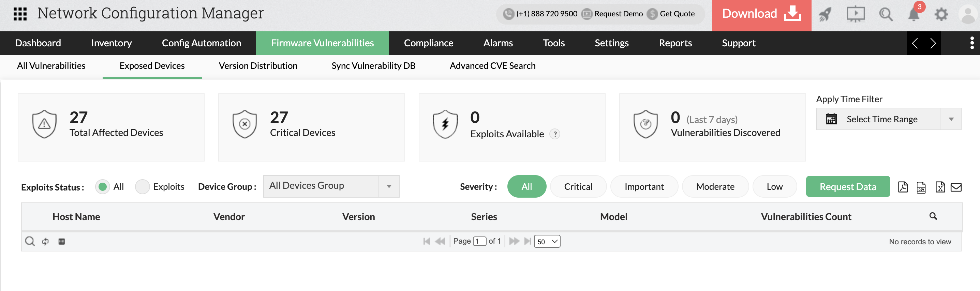Filter severity by Important
The image size is (980, 291).
(644, 186)
